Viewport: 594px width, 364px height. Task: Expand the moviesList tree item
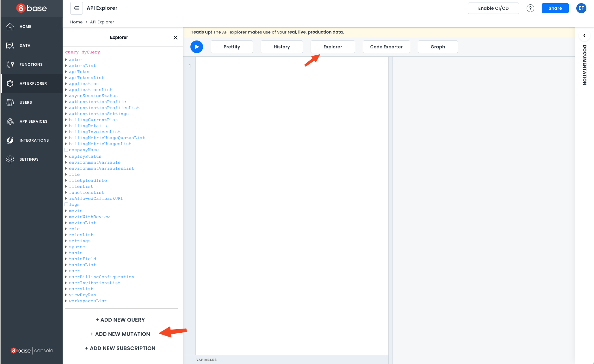coord(66,223)
